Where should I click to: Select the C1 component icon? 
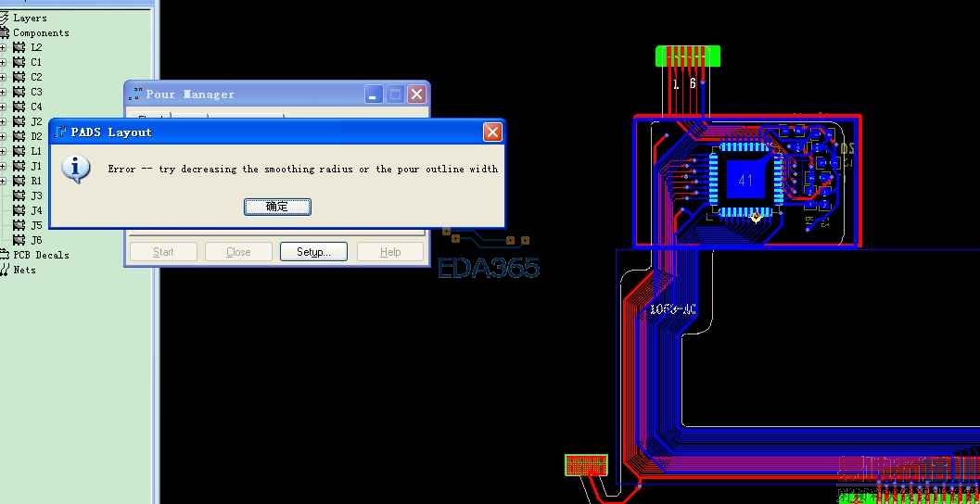coord(19,62)
